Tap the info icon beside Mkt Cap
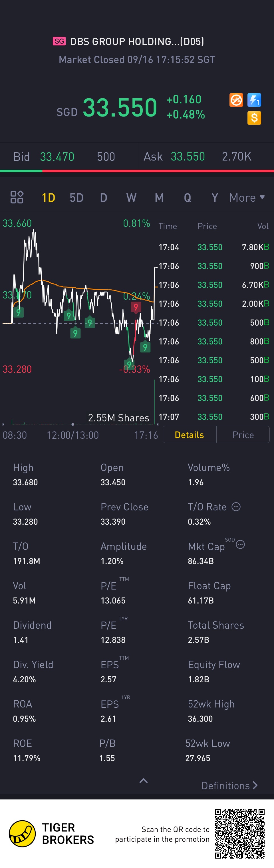Screen dimensions: 274x868 click(x=240, y=544)
